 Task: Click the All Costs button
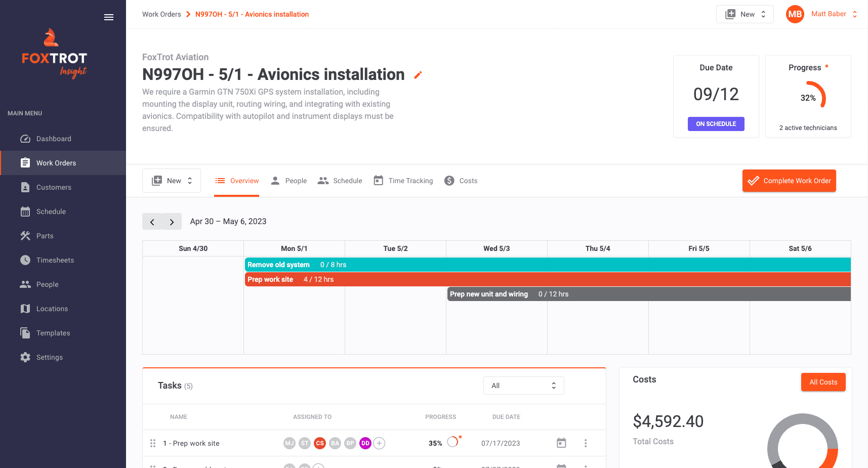[823, 382]
